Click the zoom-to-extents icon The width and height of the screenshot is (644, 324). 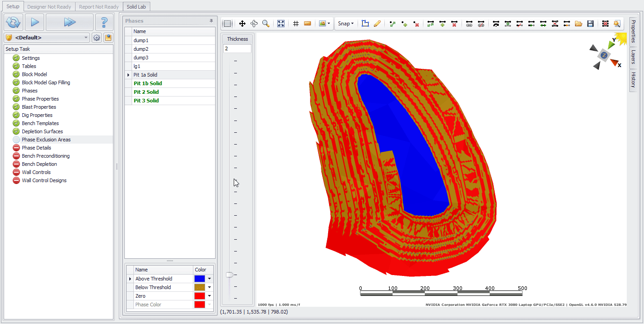[x=281, y=24]
